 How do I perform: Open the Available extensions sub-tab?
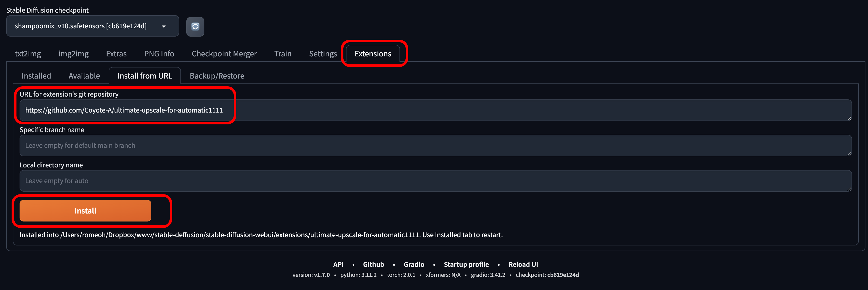[84, 76]
